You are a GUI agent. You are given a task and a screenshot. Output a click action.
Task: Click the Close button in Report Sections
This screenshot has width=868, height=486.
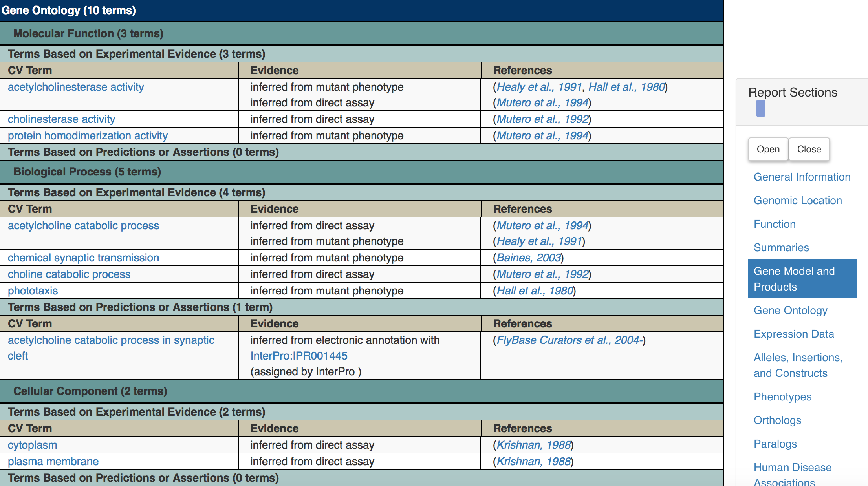click(809, 149)
